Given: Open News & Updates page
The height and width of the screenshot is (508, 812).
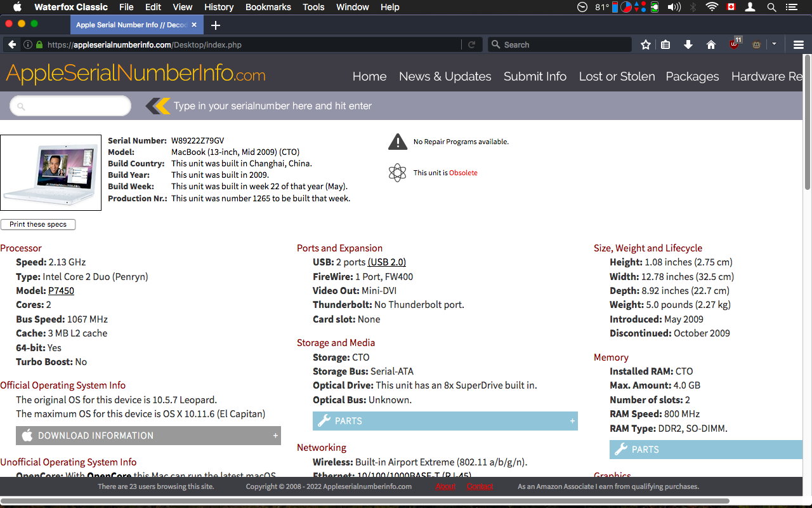Looking at the screenshot, I should click(445, 76).
